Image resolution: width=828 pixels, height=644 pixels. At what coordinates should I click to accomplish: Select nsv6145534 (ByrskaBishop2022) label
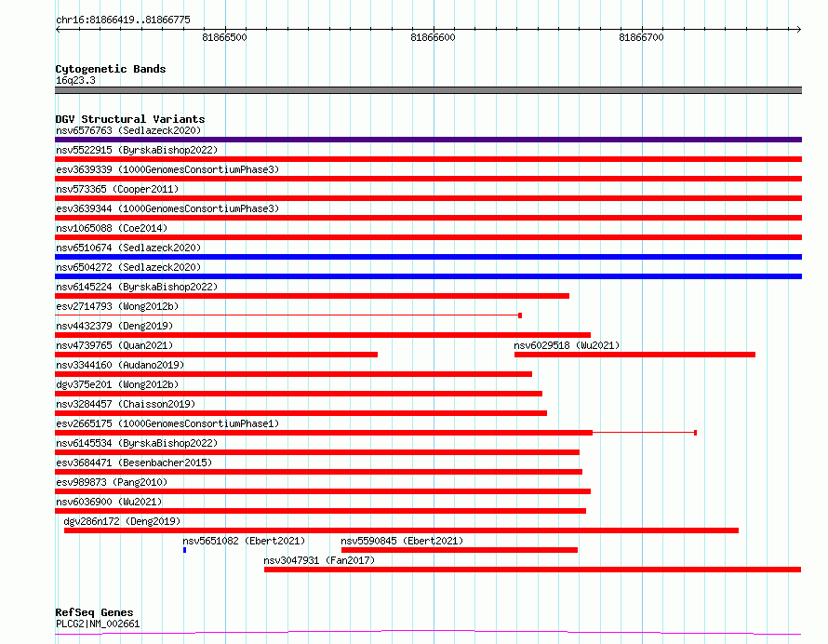137,443
